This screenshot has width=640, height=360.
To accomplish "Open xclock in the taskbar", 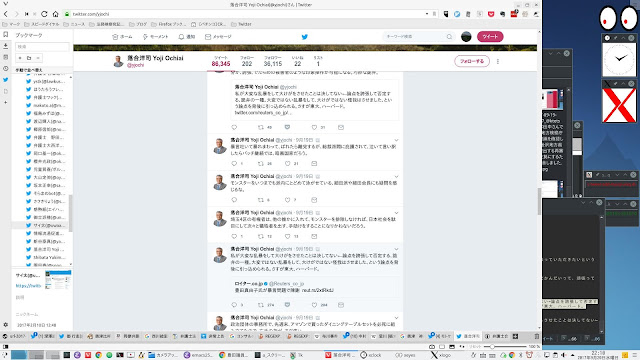I will tap(371, 355).
